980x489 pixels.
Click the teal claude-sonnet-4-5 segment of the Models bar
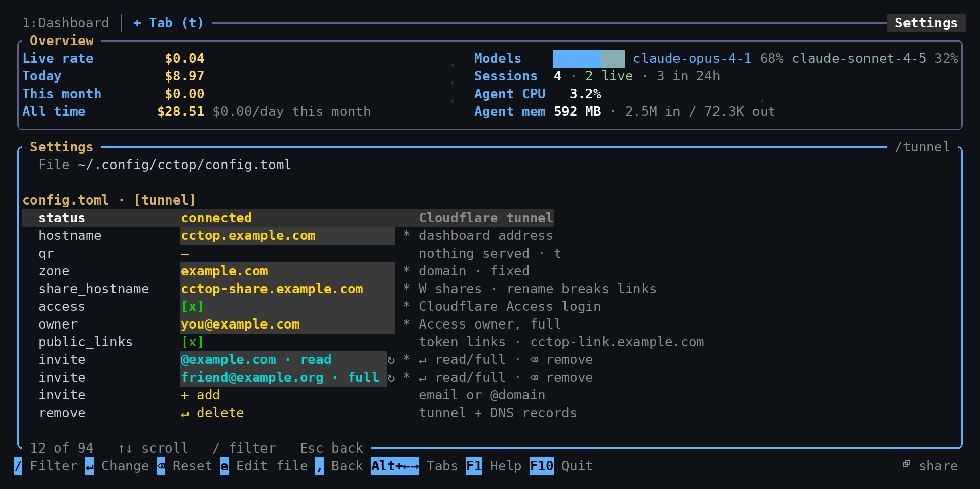613,59
